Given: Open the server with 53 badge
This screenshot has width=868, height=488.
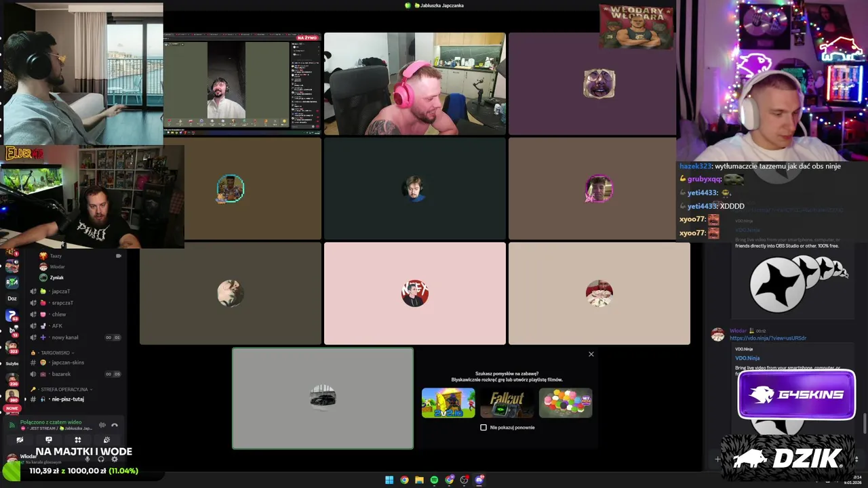Looking at the screenshot, I should click(x=12, y=315).
